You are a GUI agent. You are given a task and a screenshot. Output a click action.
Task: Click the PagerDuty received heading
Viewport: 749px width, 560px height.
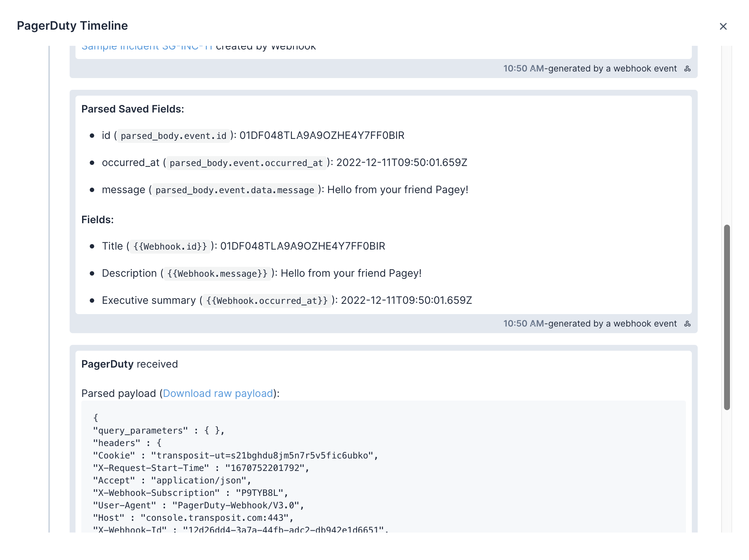click(x=129, y=364)
